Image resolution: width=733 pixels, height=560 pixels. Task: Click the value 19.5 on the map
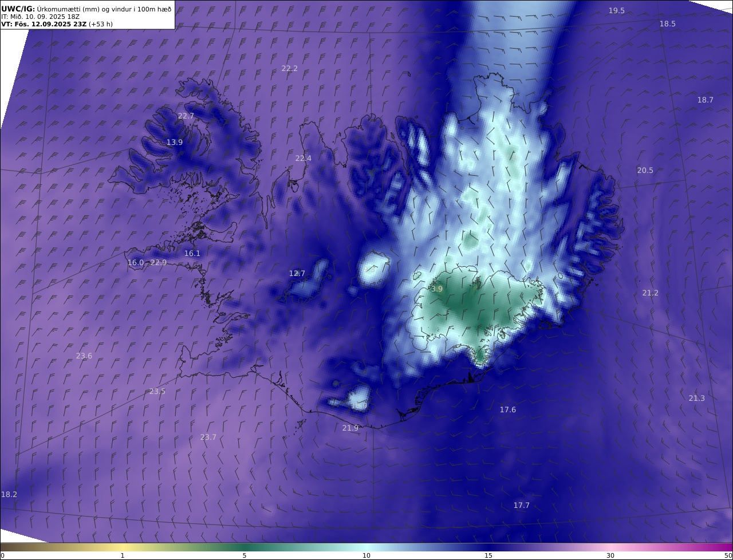(x=617, y=11)
